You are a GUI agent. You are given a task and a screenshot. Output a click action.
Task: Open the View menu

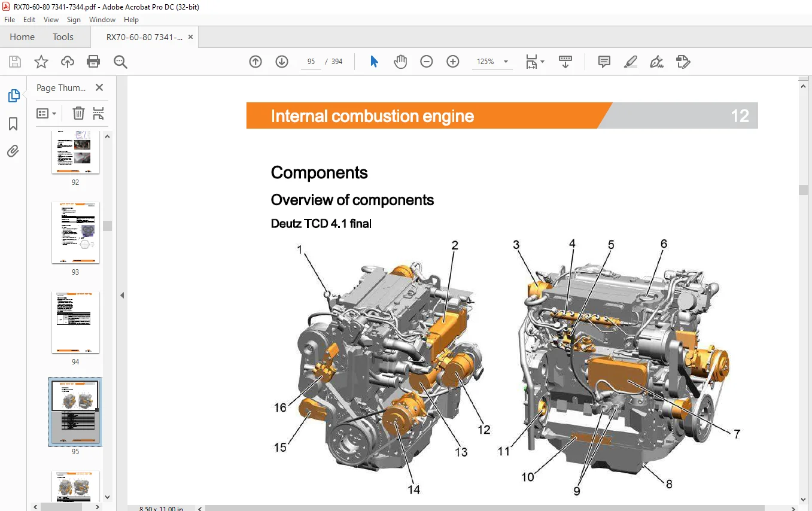51,20
